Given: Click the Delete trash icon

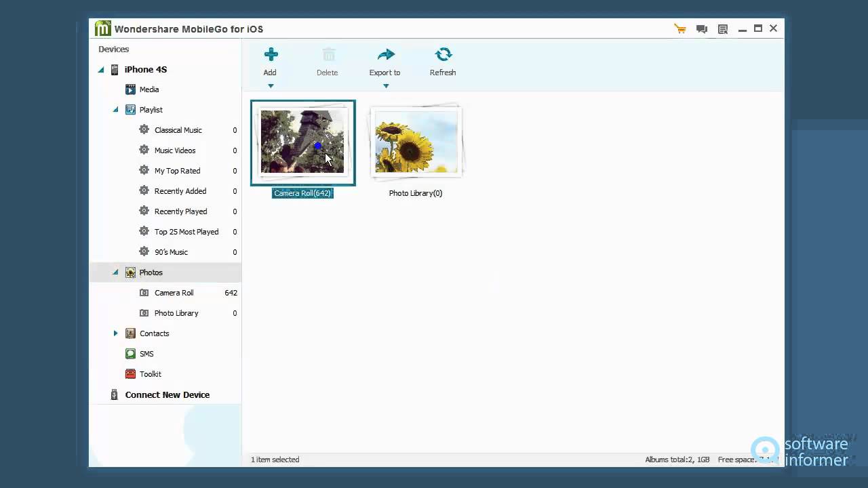Looking at the screenshot, I should [328, 54].
